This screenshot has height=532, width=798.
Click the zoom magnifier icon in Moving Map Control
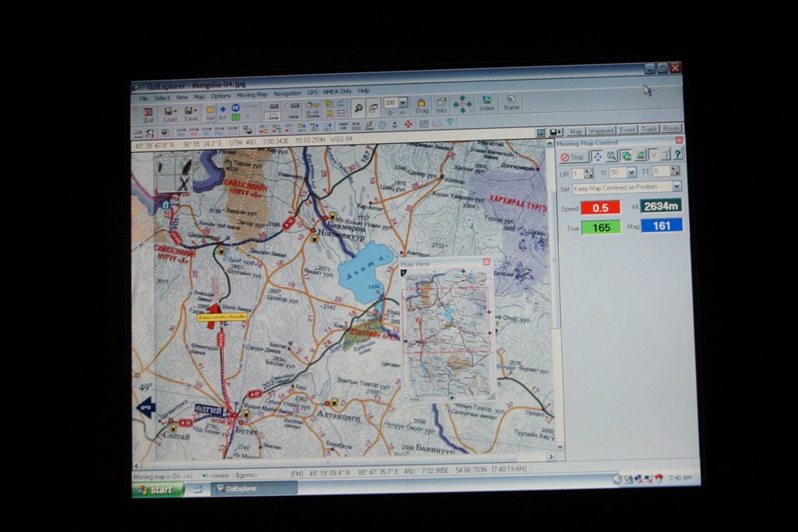click(x=611, y=155)
